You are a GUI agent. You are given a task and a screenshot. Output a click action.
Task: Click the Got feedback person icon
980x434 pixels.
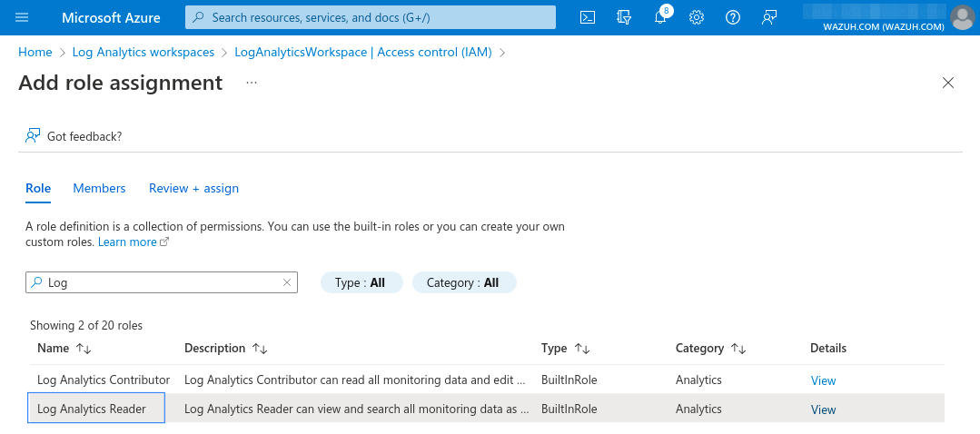point(33,135)
